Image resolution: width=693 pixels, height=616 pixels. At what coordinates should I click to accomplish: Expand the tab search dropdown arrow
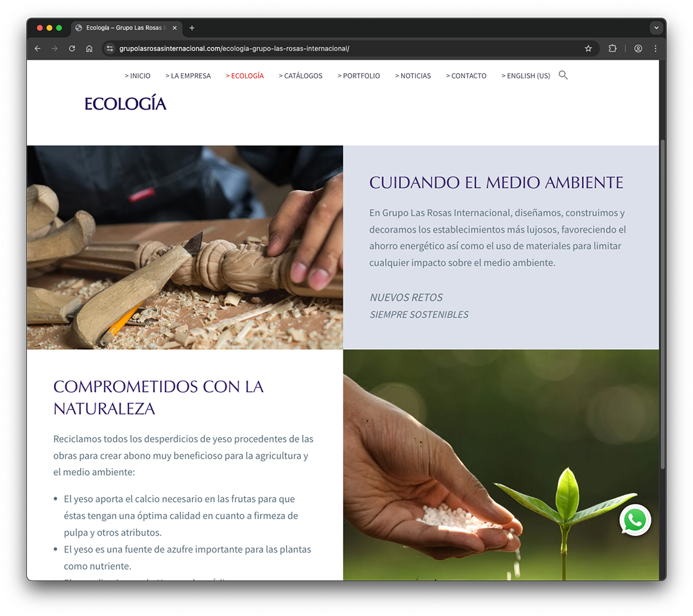(656, 28)
